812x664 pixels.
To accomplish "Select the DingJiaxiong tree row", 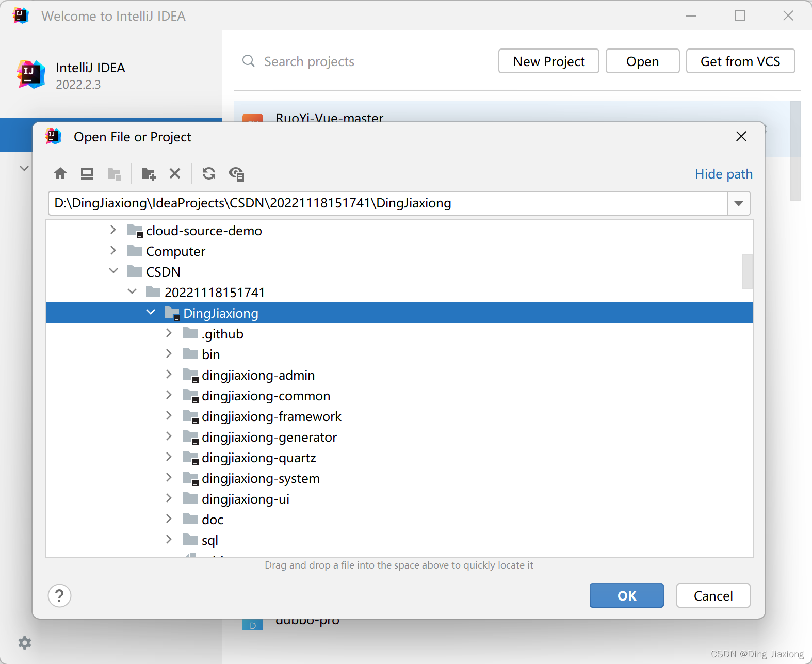I will click(399, 313).
